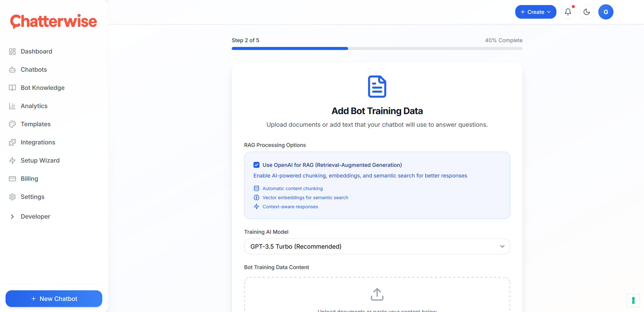This screenshot has height=312, width=644.
Task: Click the Dashboard grid icon
Action: (12, 51)
